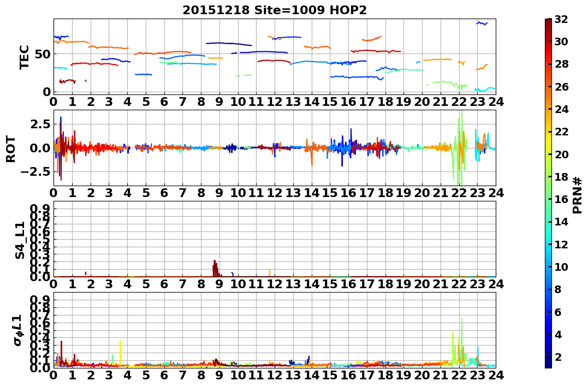Click the tall yellow σφ spike before hour 4
The height and width of the screenshot is (387, 588).
[x=120, y=353]
